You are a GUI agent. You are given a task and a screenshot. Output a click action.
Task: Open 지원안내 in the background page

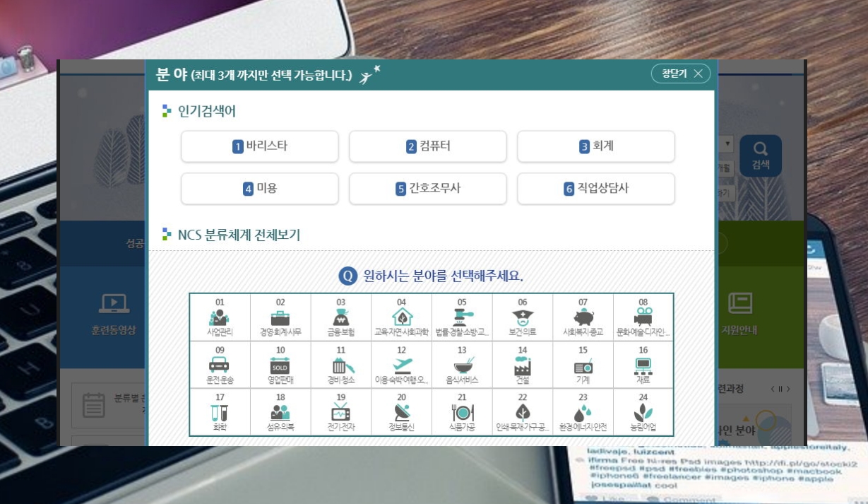tap(739, 314)
